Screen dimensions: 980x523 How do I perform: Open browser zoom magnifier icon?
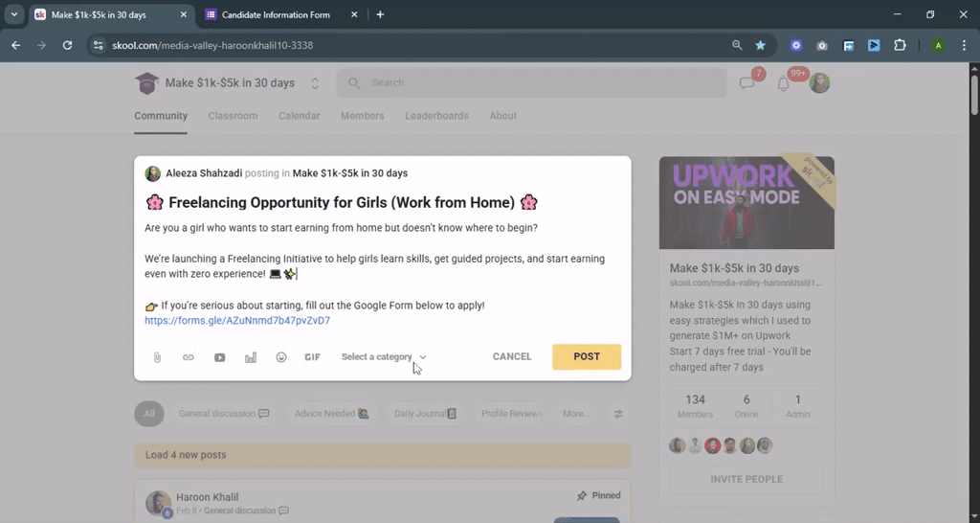coord(737,45)
